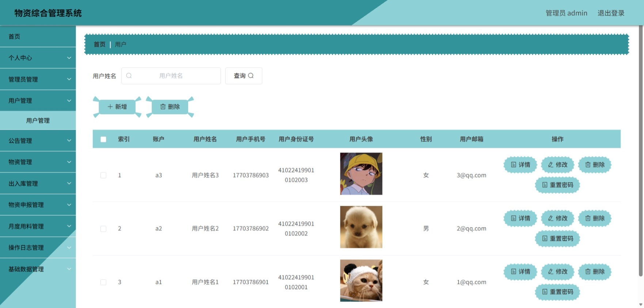Viewport: 644px width, 308px height.
Task: Open the 公告管理 menu label
Action: point(20,140)
